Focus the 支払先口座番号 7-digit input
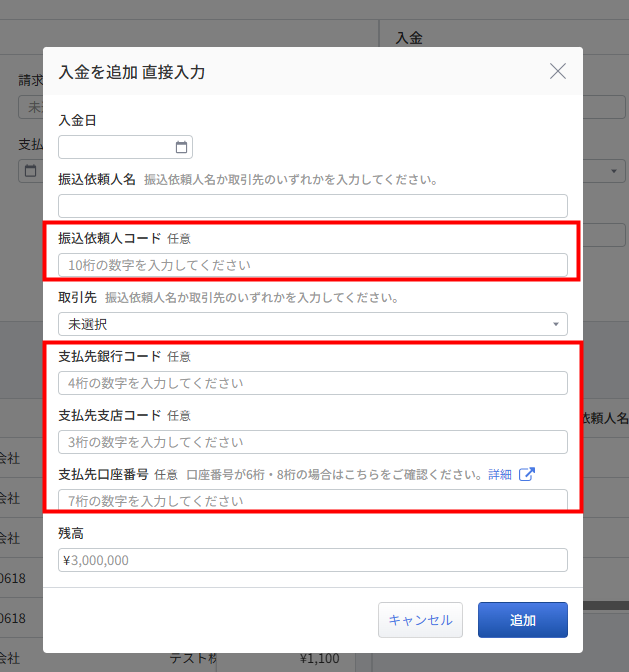 point(312,500)
